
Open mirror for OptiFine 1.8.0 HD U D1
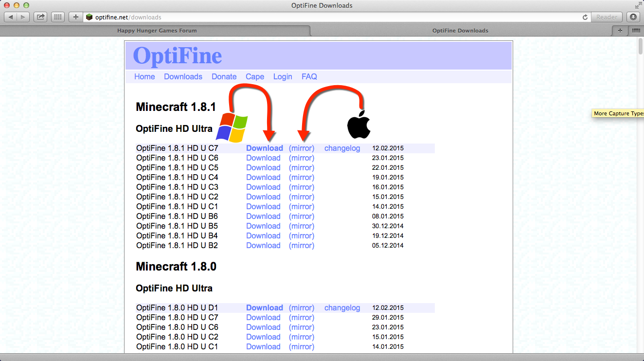(x=302, y=308)
